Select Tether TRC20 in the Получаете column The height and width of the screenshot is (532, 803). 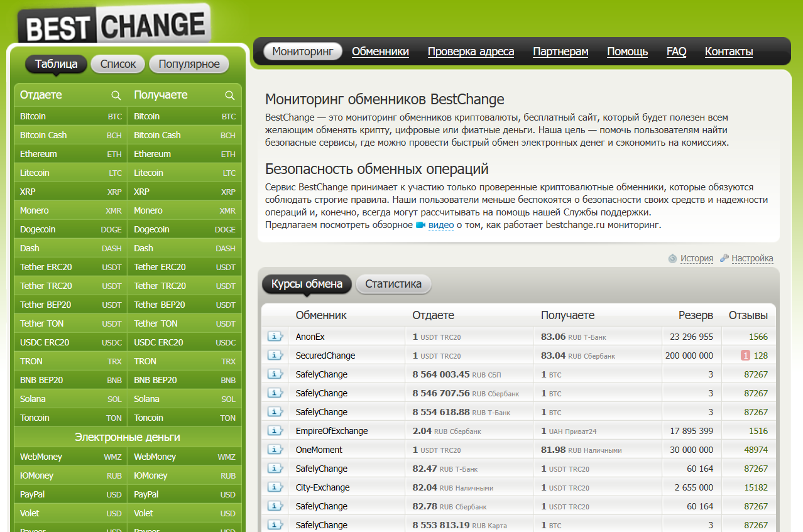click(x=185, y=286)
